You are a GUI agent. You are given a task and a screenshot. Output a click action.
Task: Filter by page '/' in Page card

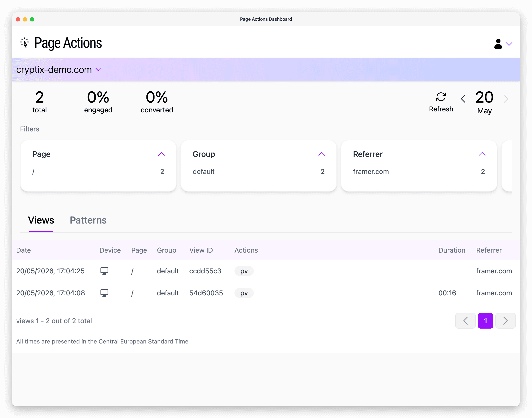98,171
